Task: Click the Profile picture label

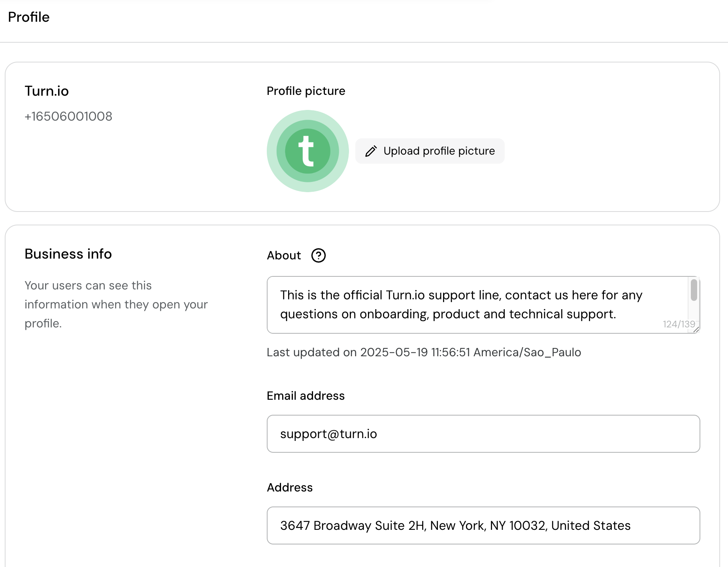Action: pyautogui.click(x=306, y=91)
